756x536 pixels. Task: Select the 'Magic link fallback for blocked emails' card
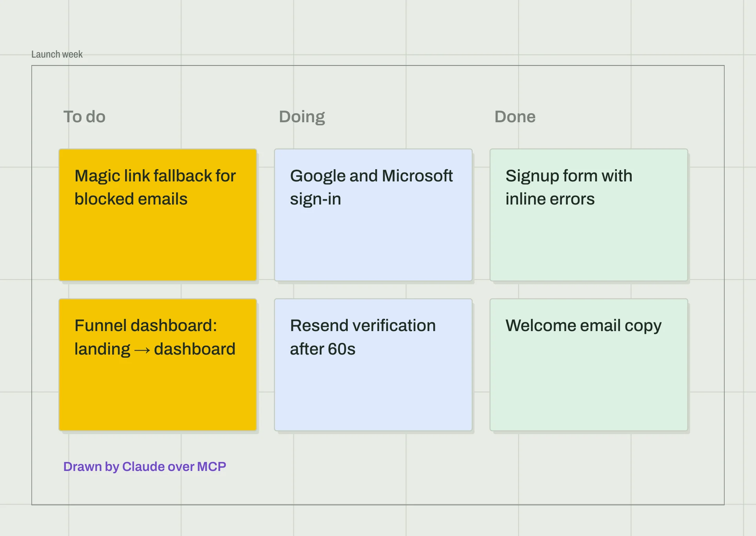(158, 215)
